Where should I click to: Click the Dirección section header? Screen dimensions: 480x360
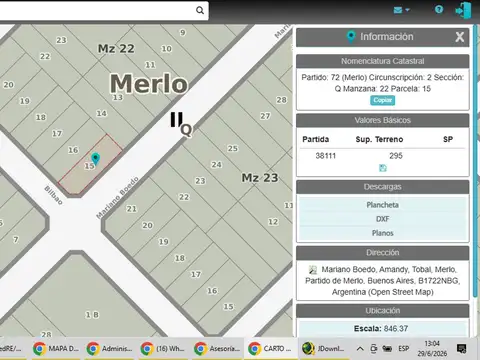click(x=382, y=253)
